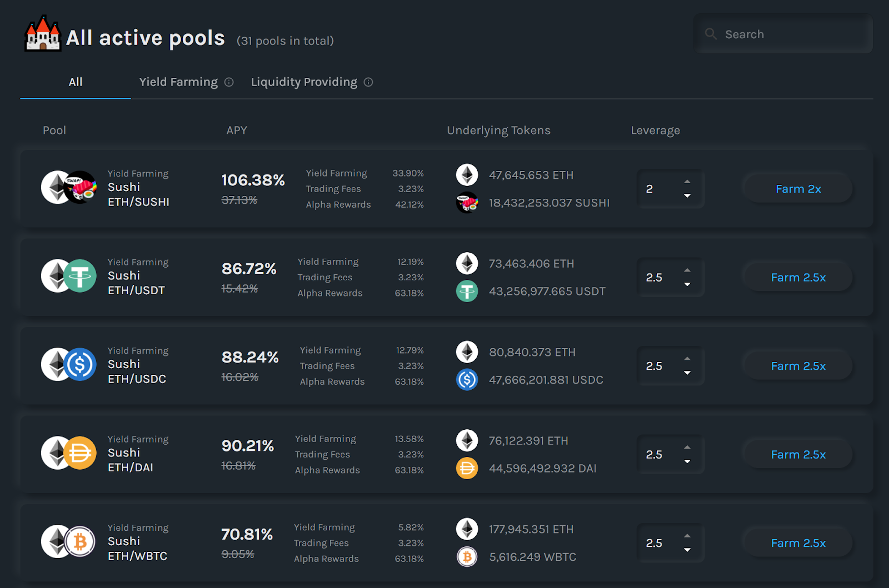Click the 86.72% APY value
This screenshot has height=588, width=889.
point(249,269)
